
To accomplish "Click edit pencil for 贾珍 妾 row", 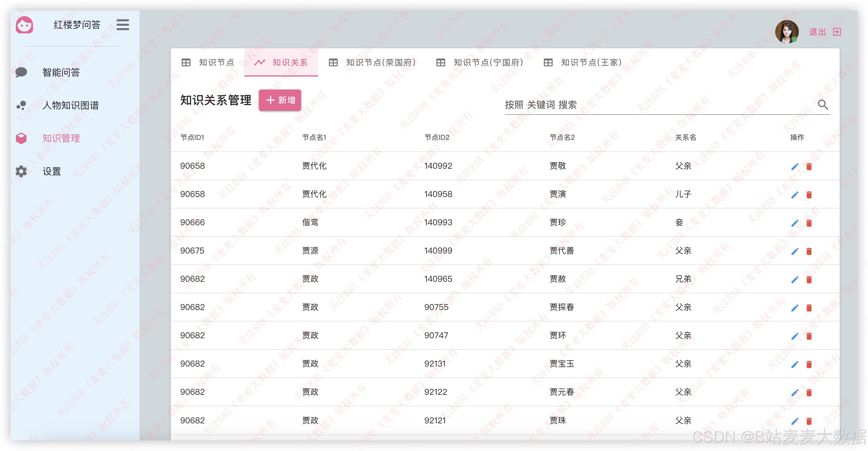I will pos(795,223).
